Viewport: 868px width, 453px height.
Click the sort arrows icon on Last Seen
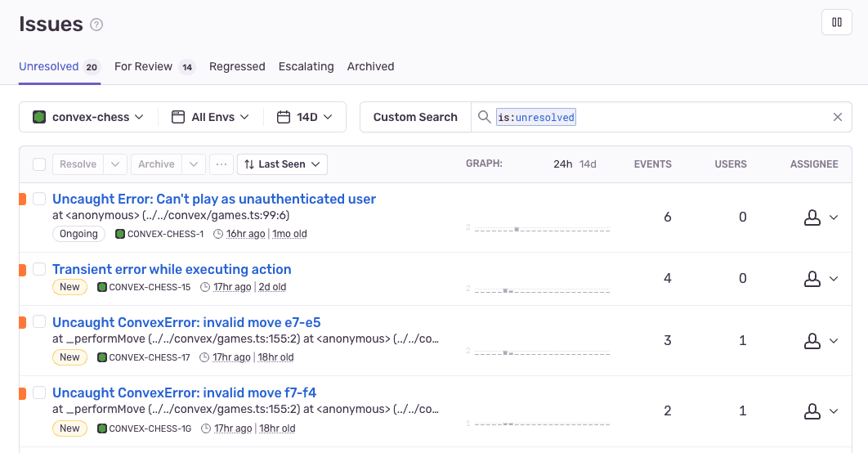coord(249,164)
